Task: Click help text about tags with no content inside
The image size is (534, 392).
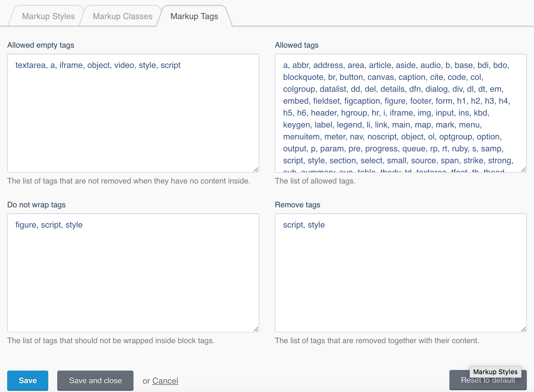Action: (x=129, y=181)
